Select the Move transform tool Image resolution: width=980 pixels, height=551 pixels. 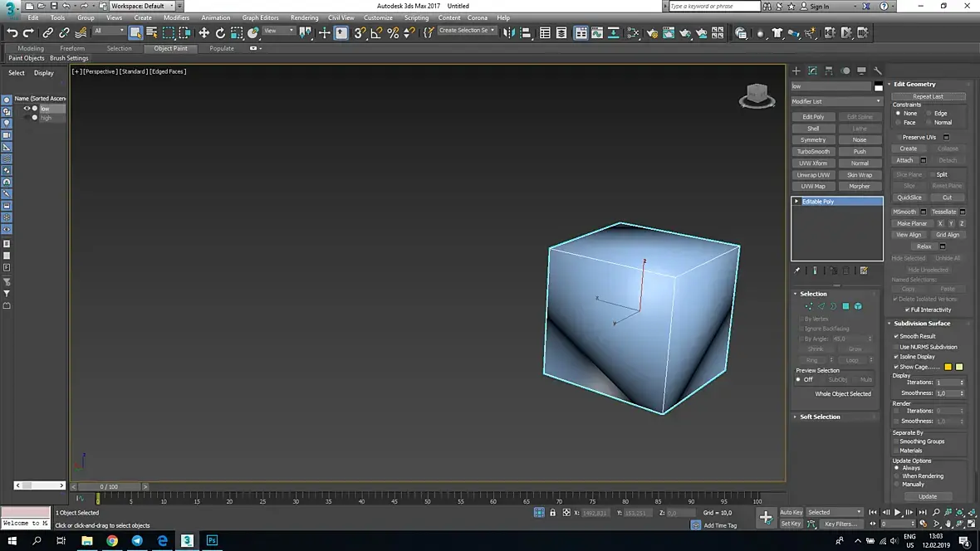tap(203, 33)
